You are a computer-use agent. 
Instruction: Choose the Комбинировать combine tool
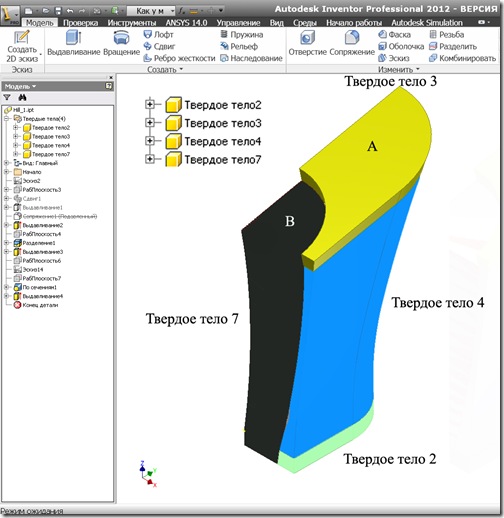463,58
